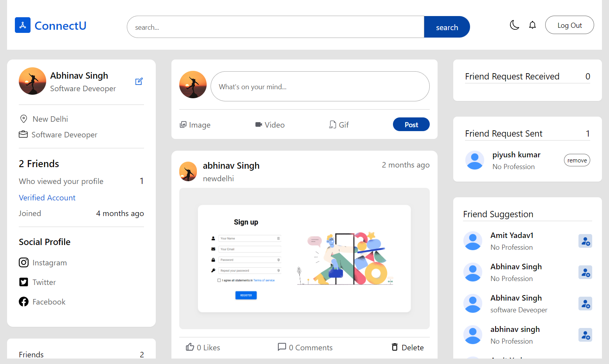Screen dimensions: 609x364
Task: Open the Facebook social profile link
Action: 42,302
